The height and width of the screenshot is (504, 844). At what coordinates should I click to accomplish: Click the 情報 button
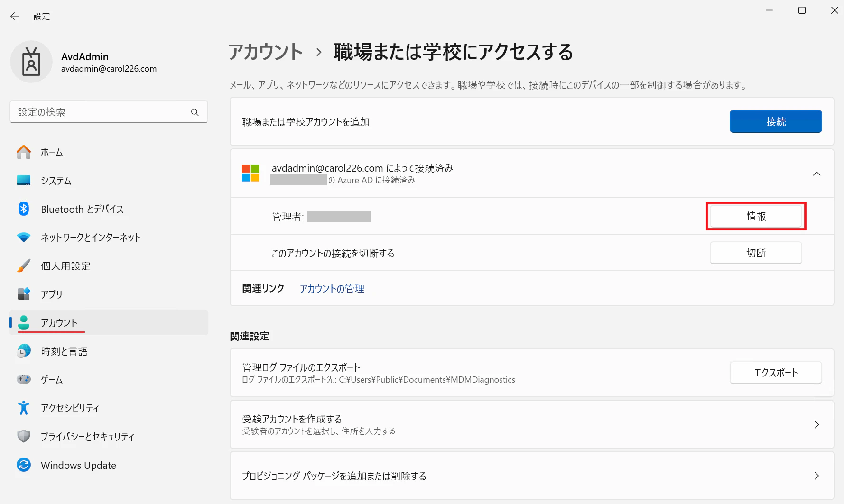(756, 217)
